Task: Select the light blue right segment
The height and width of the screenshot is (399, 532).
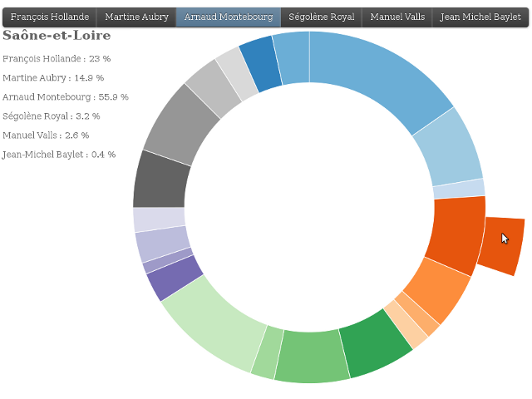Action: [x=447, y=154]
